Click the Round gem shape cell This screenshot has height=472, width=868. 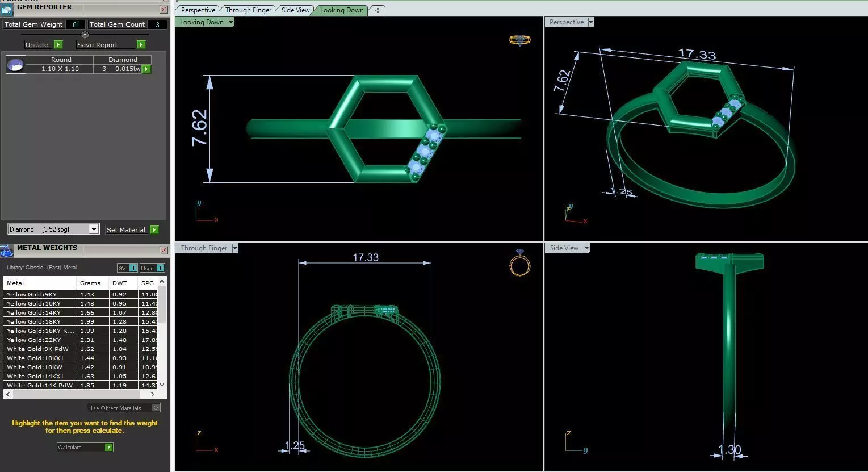click(x=61, y=60)
